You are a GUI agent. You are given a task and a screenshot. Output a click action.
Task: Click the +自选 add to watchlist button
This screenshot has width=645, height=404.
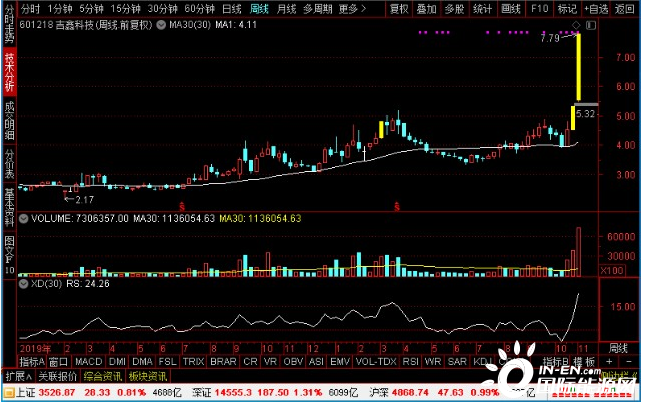coord(597,8)
